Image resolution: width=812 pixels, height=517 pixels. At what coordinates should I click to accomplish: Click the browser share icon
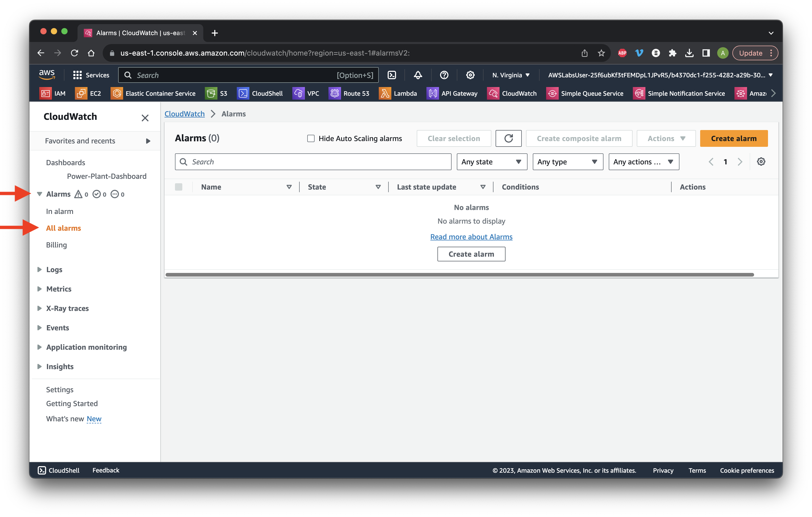coord(584,53)
